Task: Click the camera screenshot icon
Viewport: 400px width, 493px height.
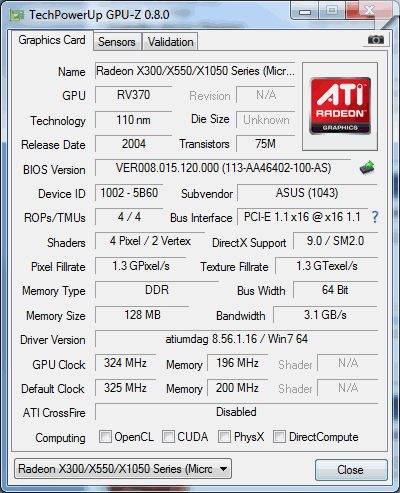Action: tap(376, 40)
